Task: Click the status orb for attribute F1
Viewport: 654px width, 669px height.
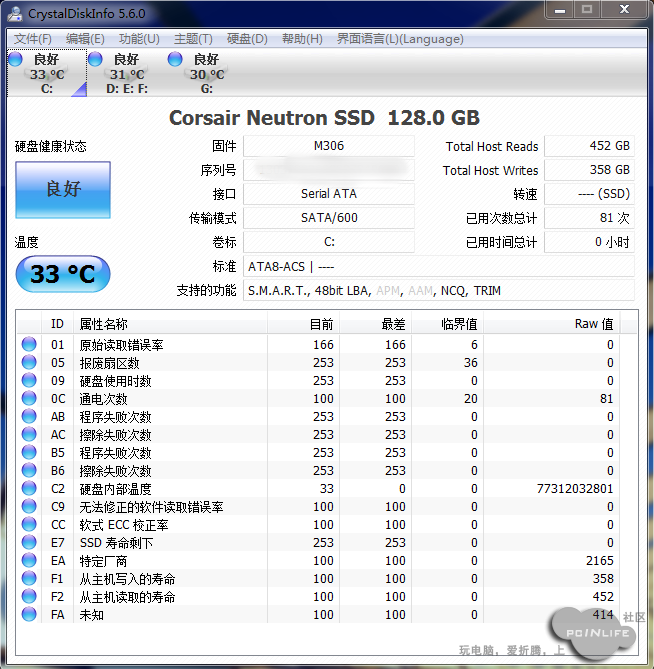Action: point(29,578)
